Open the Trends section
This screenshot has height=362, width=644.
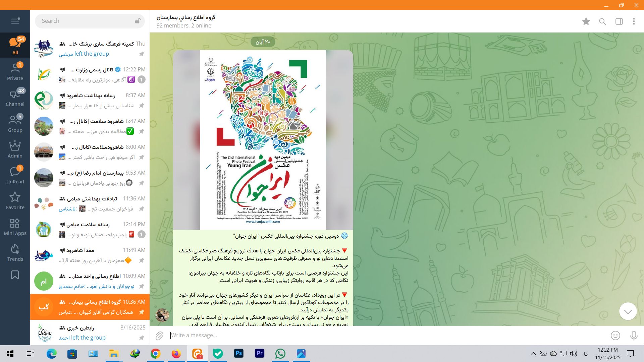tap(15, 253)
